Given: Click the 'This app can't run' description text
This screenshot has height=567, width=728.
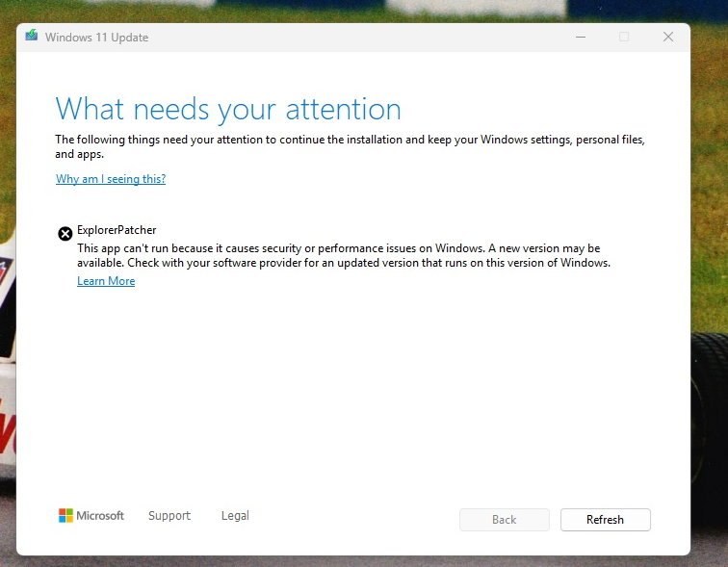Looking at the screenshot, I should (344, 255).
